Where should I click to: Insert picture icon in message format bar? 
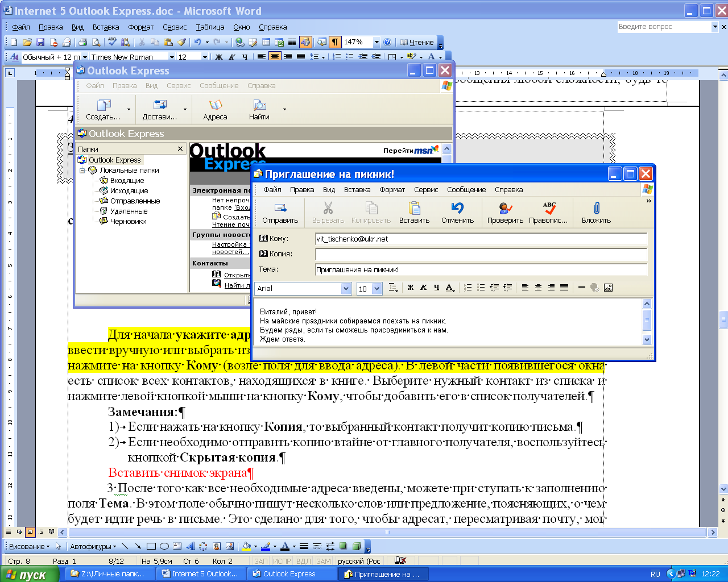pyautogui.click(x=608, y=288)
